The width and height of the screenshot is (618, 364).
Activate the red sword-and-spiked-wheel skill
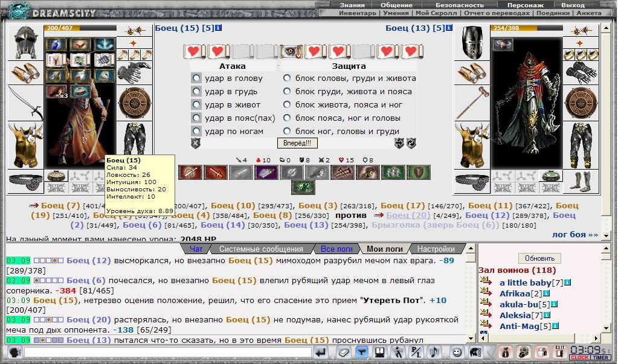pos(190,173)
